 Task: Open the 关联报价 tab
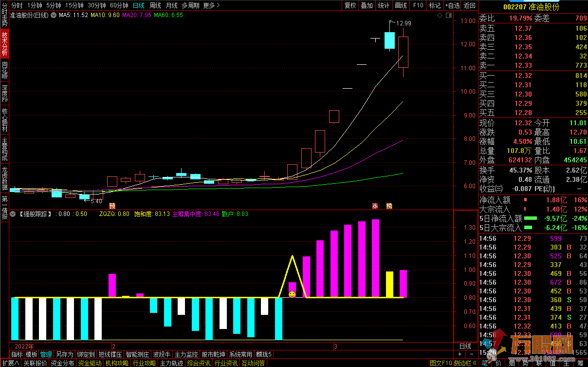pyautogui.click(x=35, y=363)
